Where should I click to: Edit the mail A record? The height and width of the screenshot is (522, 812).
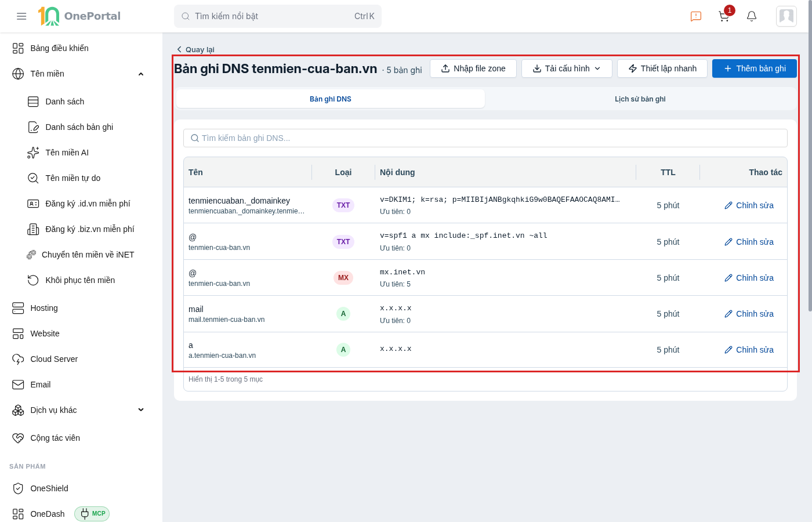point(749,314)
